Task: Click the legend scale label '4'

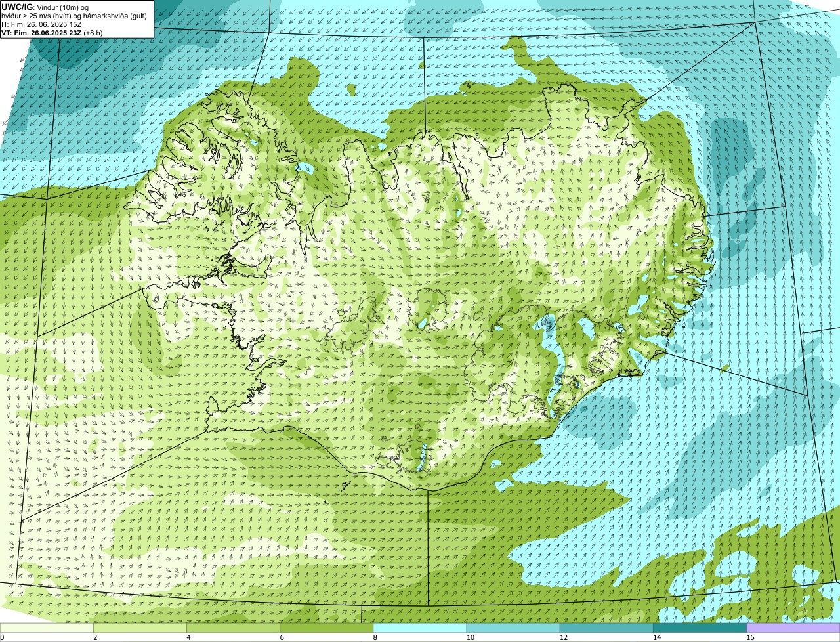Action: pos(188,637)
